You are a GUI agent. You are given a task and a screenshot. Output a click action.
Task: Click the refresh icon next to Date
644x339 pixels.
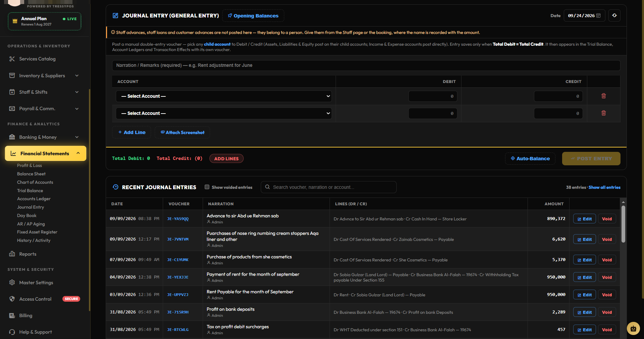coord(614,15)
